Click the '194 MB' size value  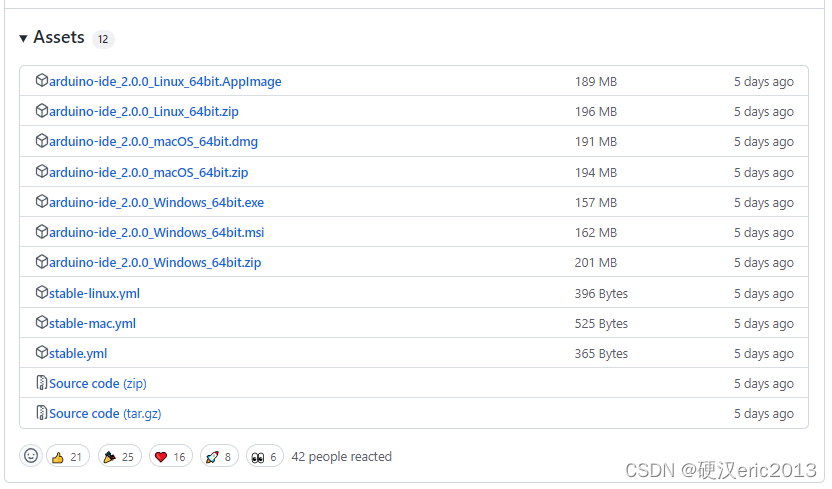[596, 173]
